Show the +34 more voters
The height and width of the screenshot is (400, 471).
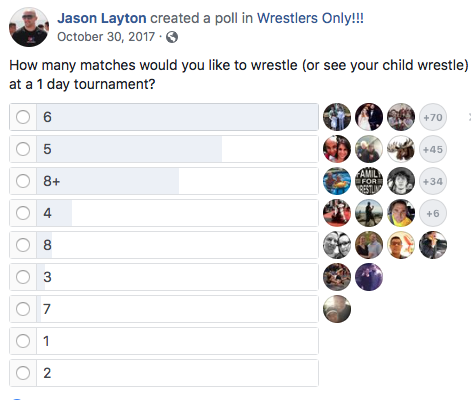[x=433, y=181]
